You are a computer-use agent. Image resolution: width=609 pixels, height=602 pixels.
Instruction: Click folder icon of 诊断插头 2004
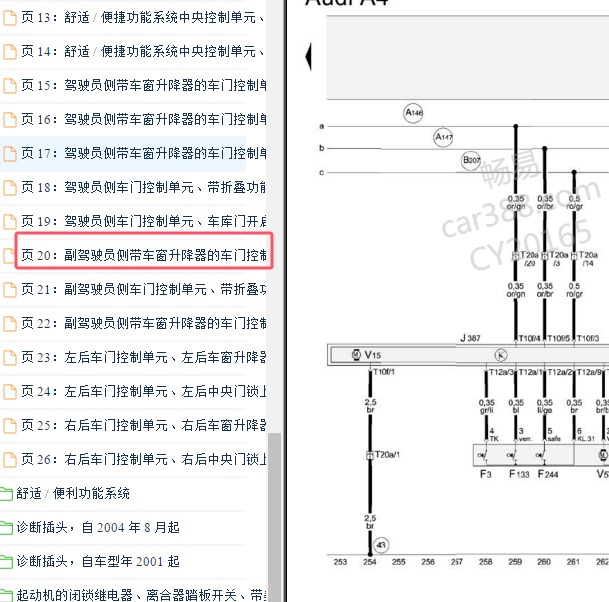[6, 528]
